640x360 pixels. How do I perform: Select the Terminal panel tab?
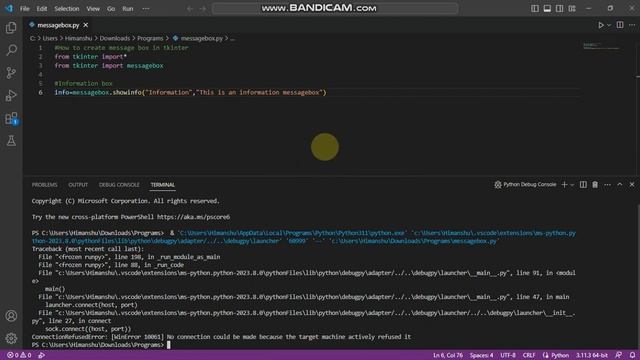pos(162,185)
